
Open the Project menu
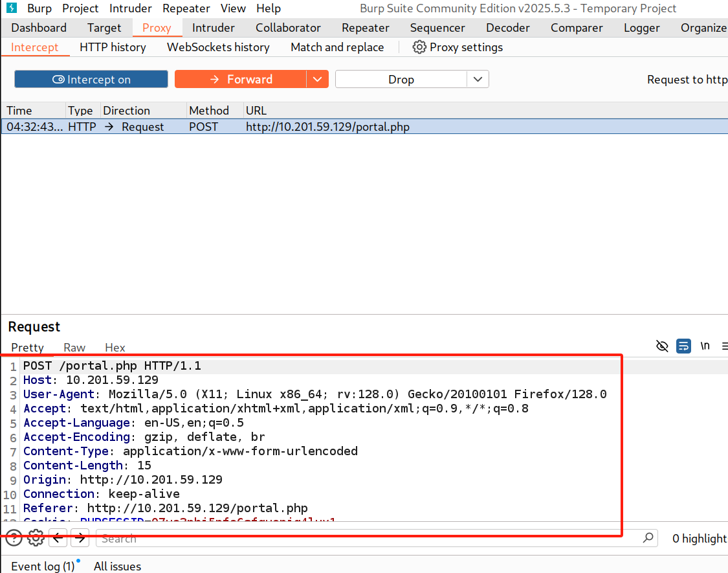[x=80, y=8]
